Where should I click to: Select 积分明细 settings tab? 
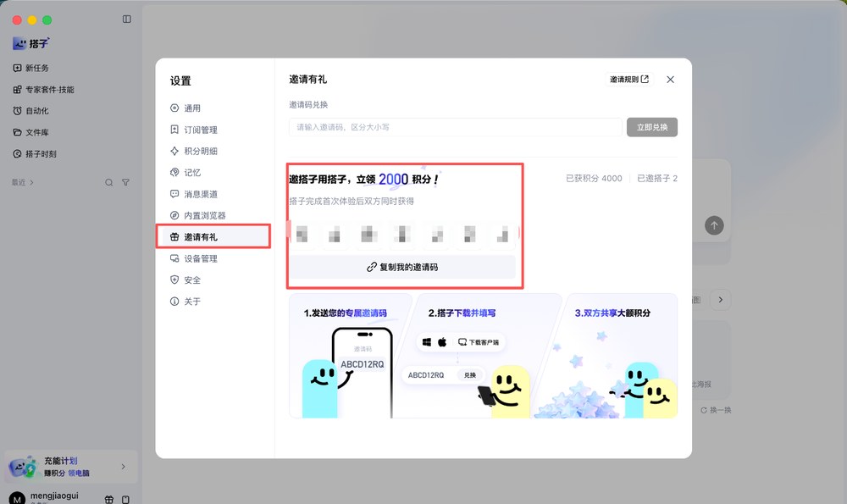pyautogui.click(x=213, y=152)
